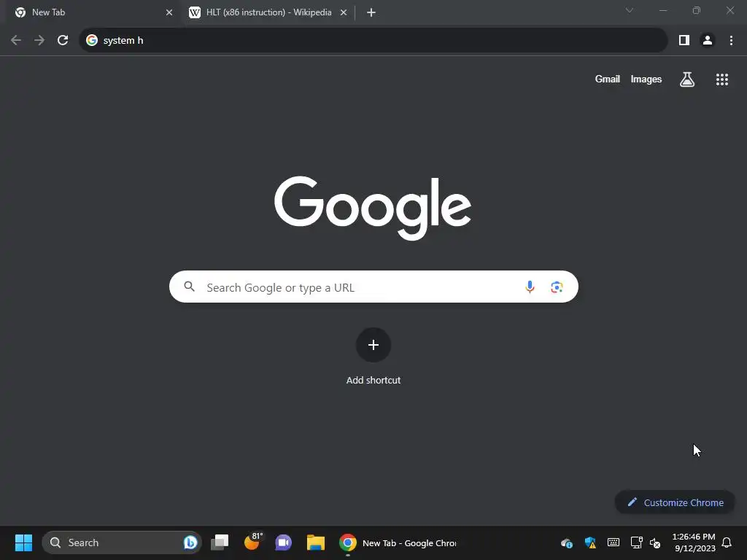This screenshot has height=560, width=747.
Task: Open the touch keyboard tray icon
Action: [x=613, y=542]
